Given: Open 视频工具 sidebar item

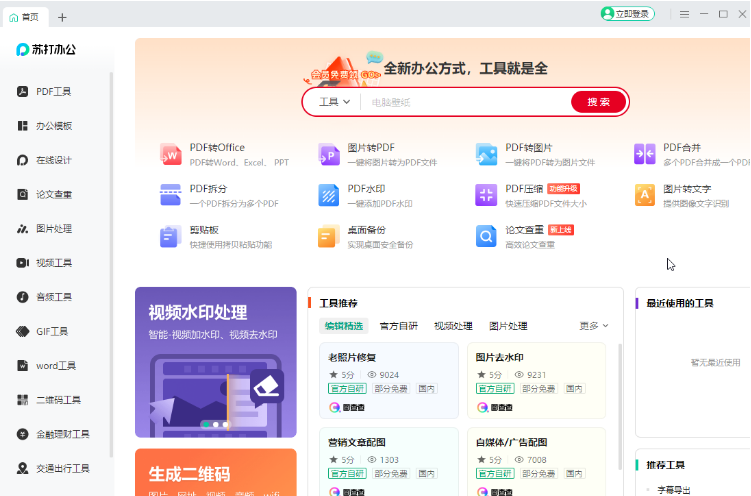Looking at the screenshot, I should 44,263.
